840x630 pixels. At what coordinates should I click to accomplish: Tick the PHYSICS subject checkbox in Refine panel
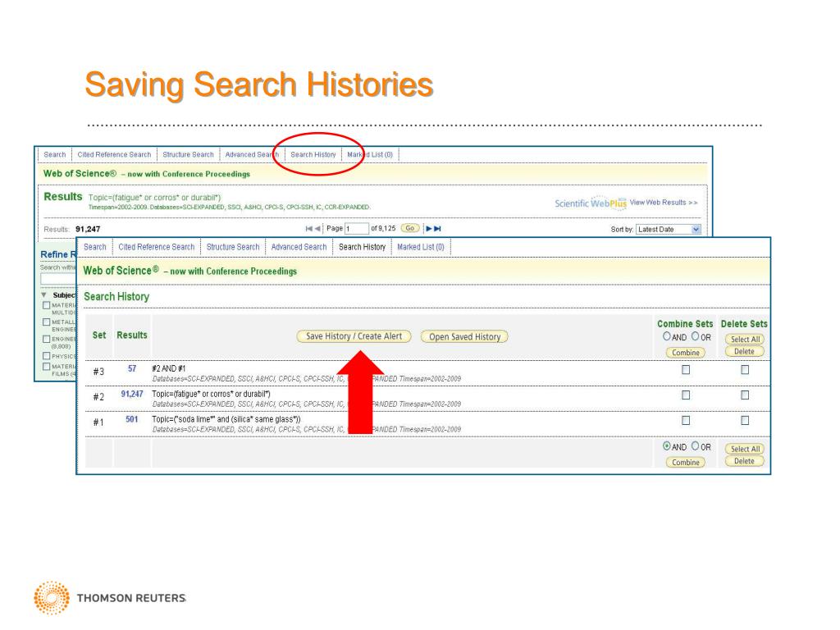pos(47,356)
